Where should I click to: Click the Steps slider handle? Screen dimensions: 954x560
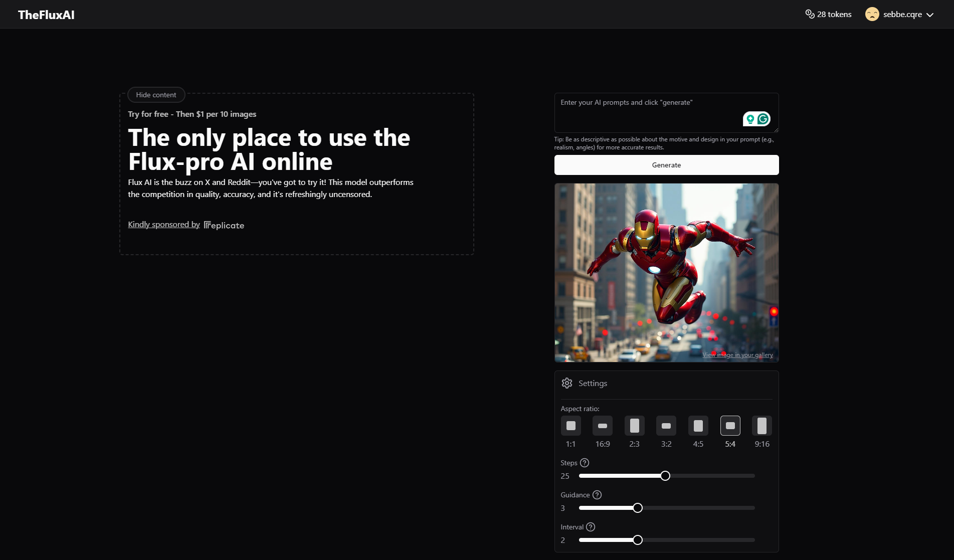[x=665, y=476]
